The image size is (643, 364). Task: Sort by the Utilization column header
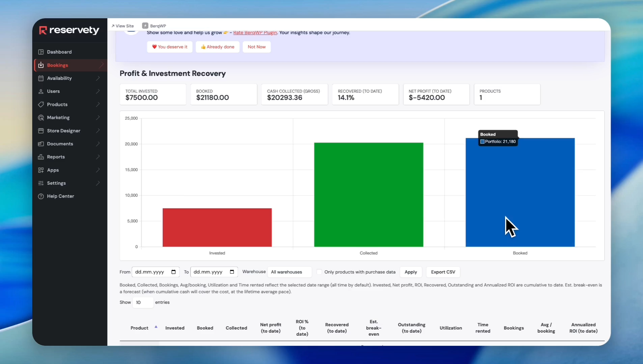451,328
